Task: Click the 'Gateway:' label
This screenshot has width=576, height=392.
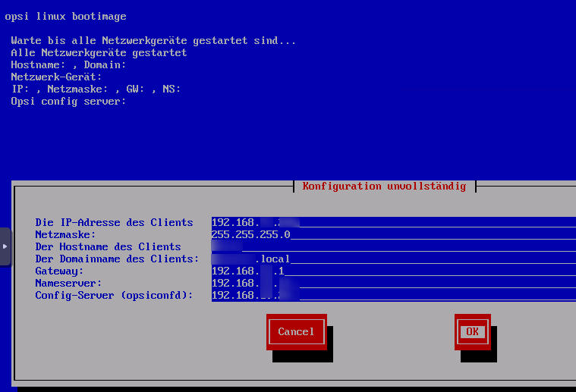Action: 59,271
